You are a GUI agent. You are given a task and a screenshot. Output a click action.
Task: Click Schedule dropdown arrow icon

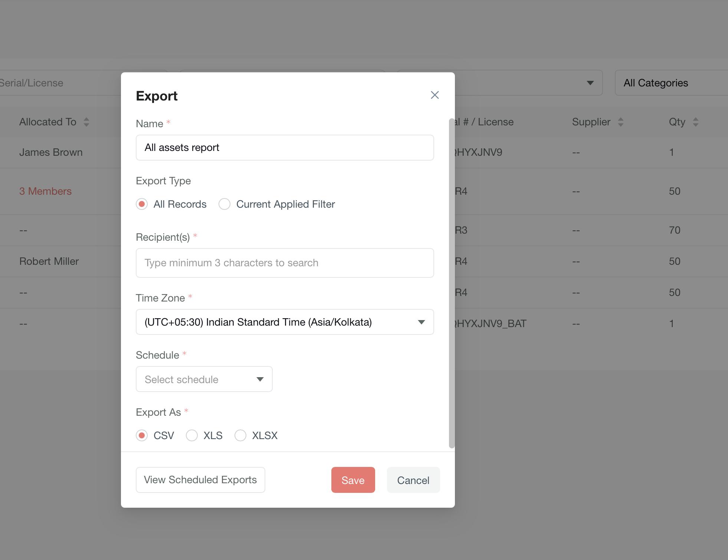click(260, 379)
